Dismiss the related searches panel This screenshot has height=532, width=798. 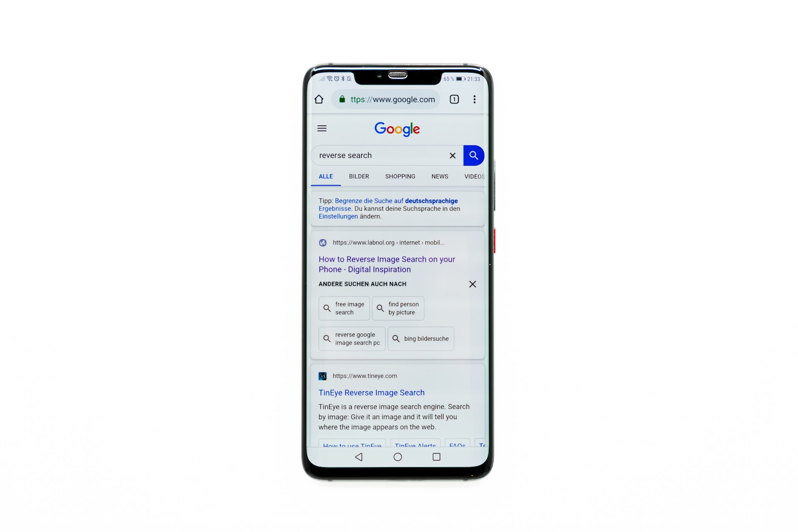[473, 284]
